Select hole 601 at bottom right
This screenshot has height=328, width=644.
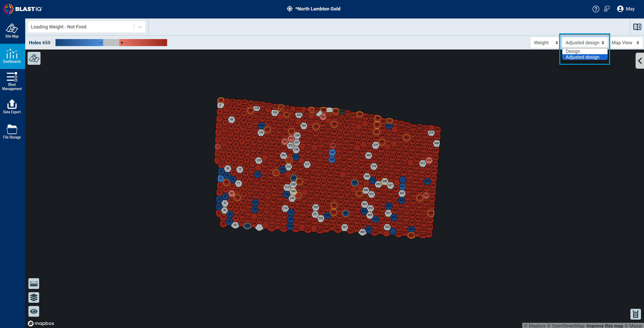[x=411, y=235]
